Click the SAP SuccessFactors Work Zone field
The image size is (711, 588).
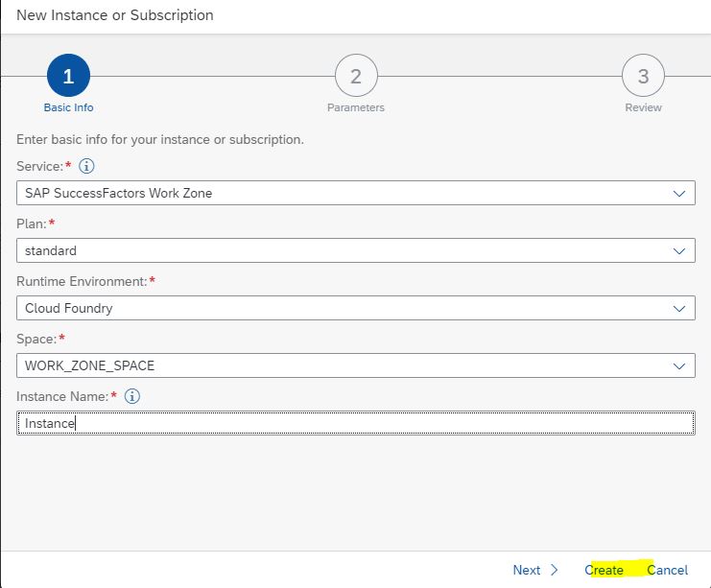pyautogui.click(x=356, y=193)
